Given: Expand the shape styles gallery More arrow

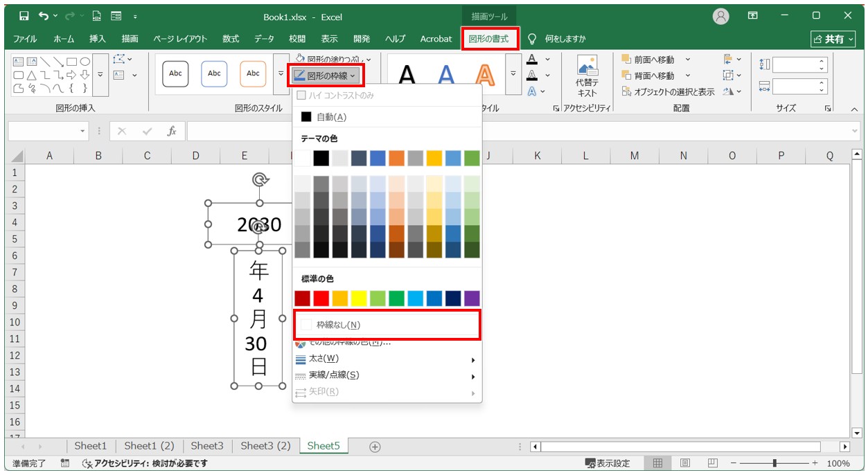Looking at the screenshot, I should click(x=281, y=73).
